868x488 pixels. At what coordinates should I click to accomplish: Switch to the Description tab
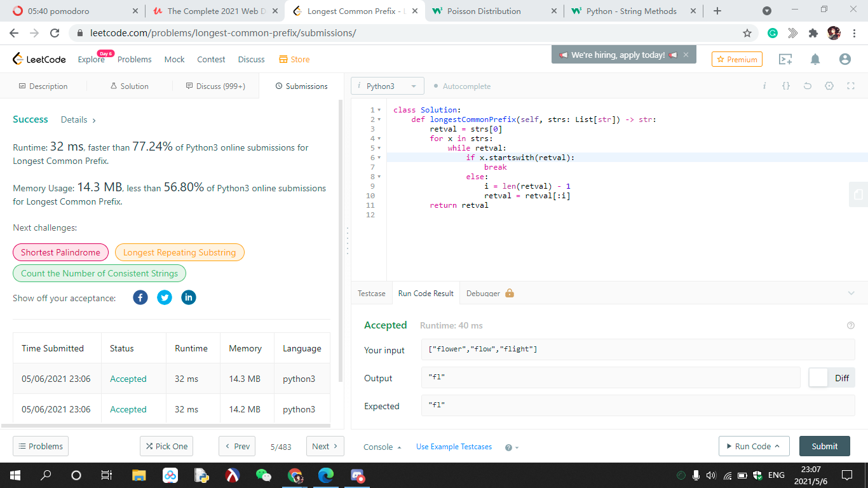43,86
